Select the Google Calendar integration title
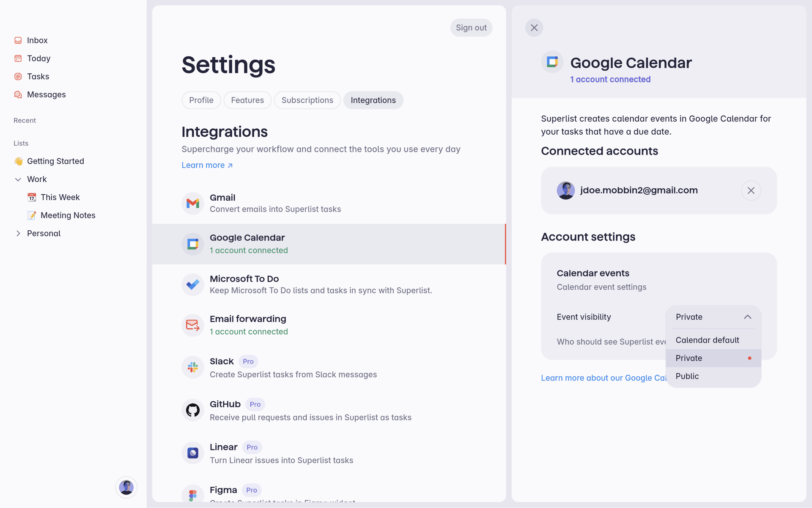 pos(247,238)
